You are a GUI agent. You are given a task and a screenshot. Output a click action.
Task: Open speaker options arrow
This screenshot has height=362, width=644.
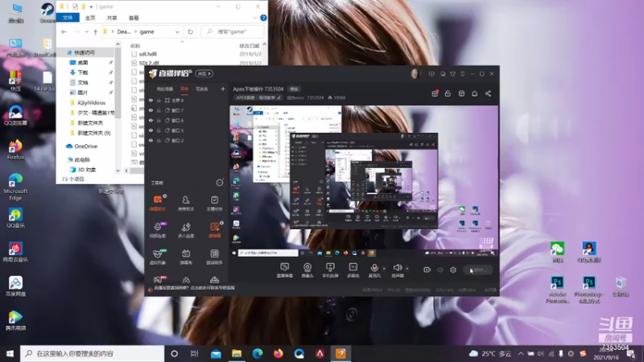pos(407,269)
